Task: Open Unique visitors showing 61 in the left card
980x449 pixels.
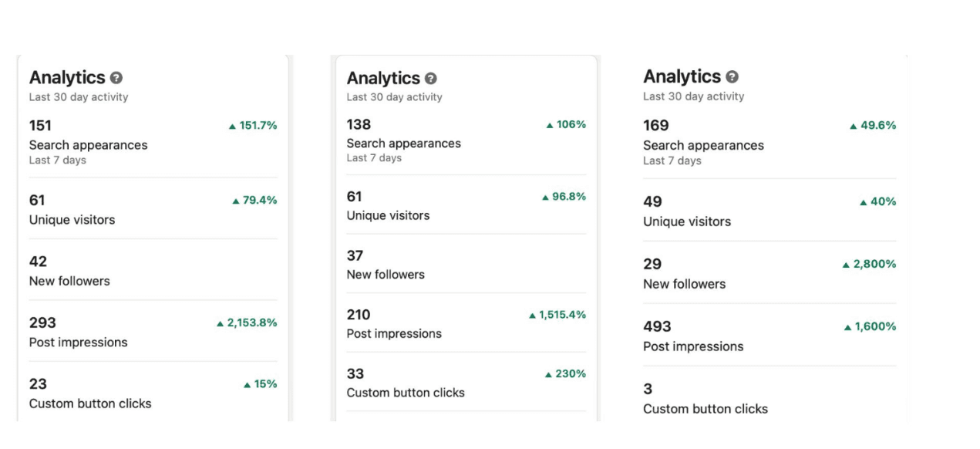Action: tap(153, 209)
